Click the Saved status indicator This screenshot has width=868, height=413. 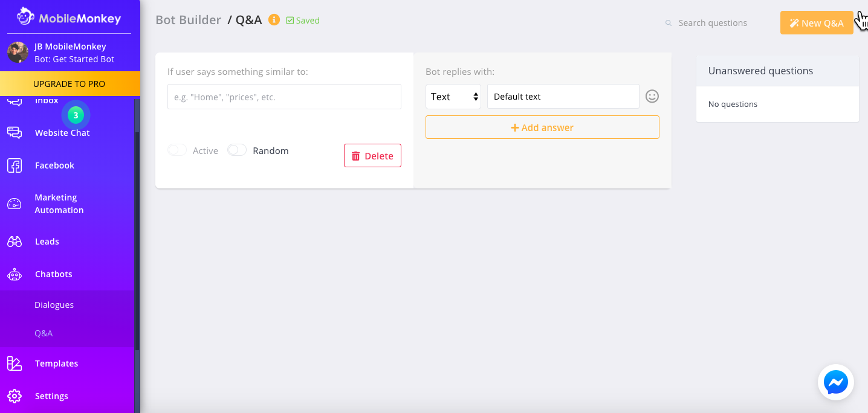pyautogui.click(x=302, y=20)
